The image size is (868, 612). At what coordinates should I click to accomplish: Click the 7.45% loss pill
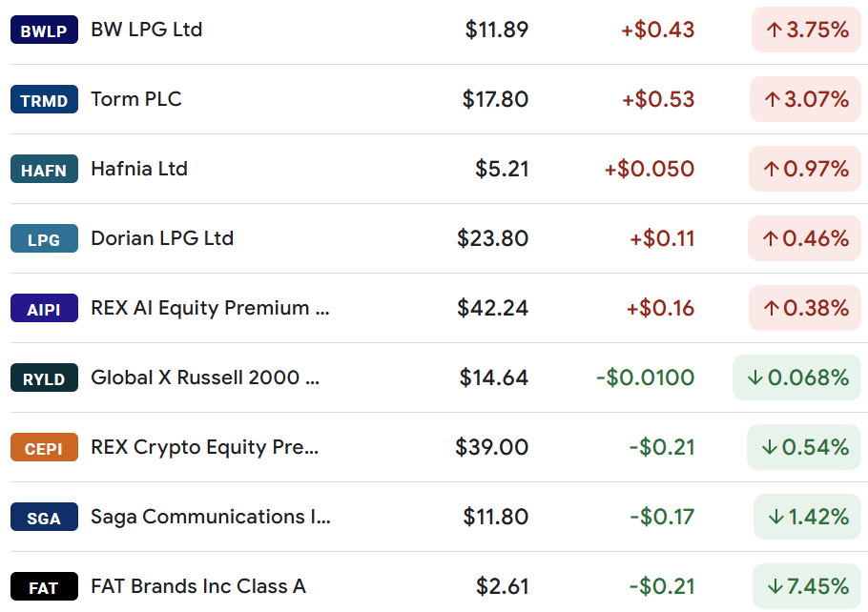[x=807, y=586]
